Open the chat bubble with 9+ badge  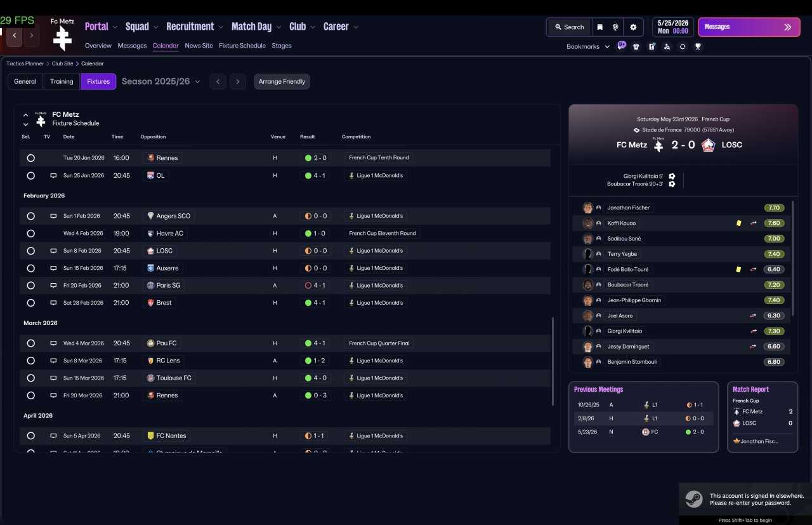(x=621, y=46)
